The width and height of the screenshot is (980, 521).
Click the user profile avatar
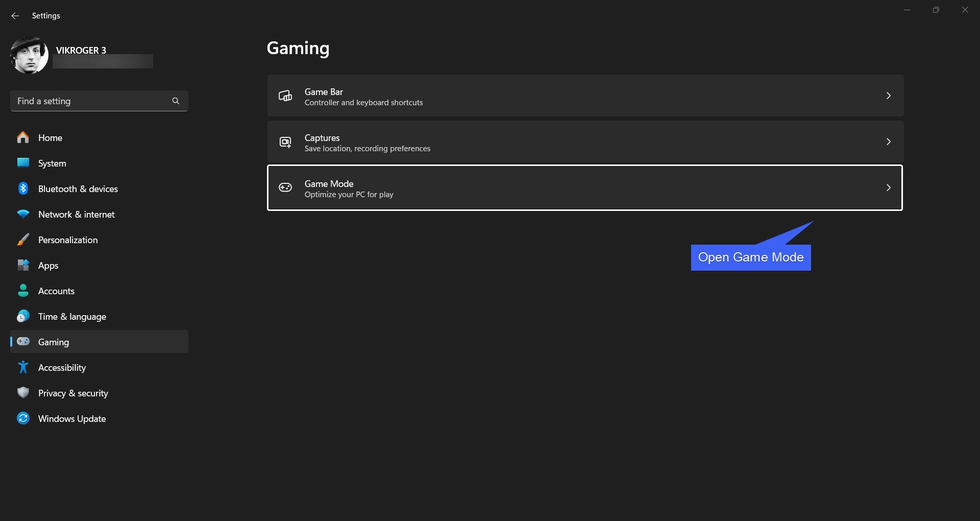tap(29, 55)
